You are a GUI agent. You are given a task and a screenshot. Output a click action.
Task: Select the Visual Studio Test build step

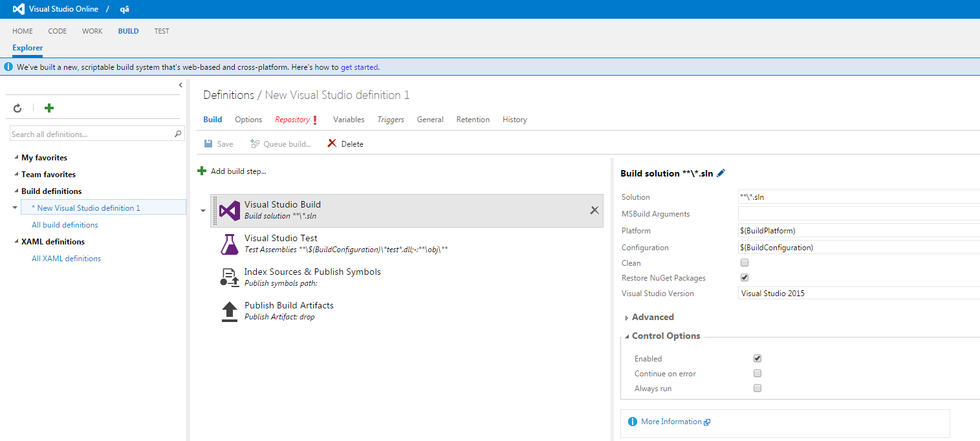(407, 244)
